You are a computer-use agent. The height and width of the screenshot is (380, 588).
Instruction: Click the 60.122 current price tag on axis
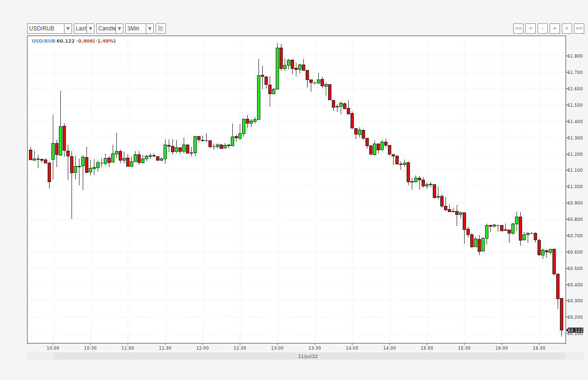tap(575, 330)
